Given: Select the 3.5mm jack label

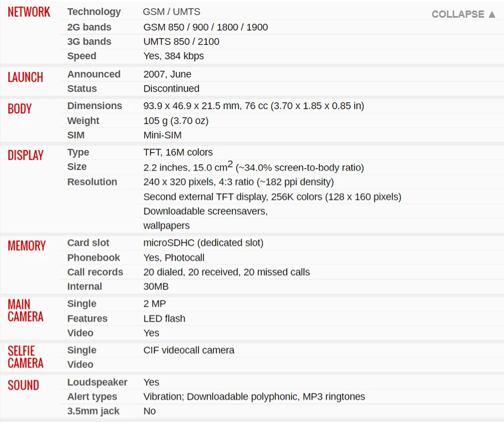Looking at the screenshot, I should pos(93,411).
